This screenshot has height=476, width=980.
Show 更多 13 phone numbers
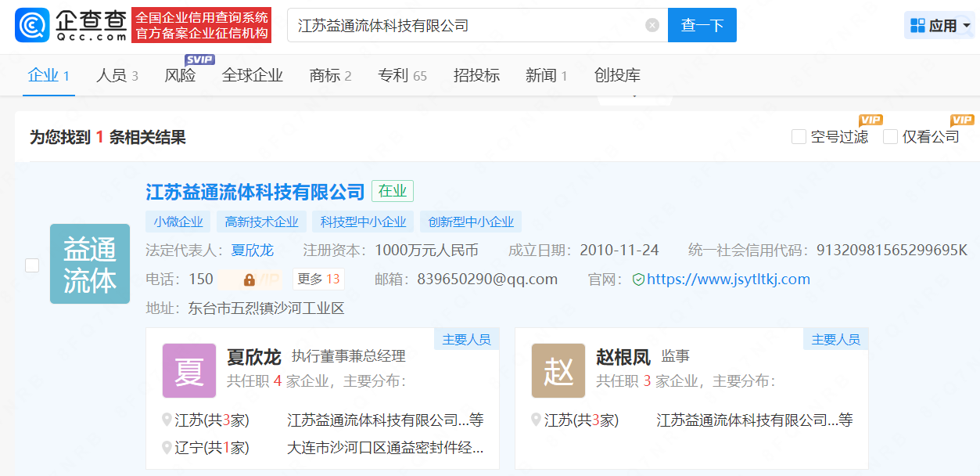318,279
